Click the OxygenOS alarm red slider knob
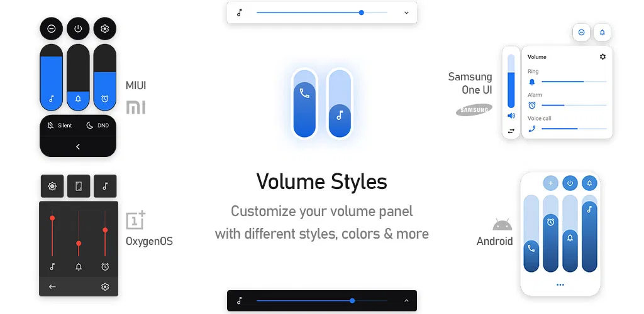The width and height of the screenshot is (644, 314). [x=105, y=230]
